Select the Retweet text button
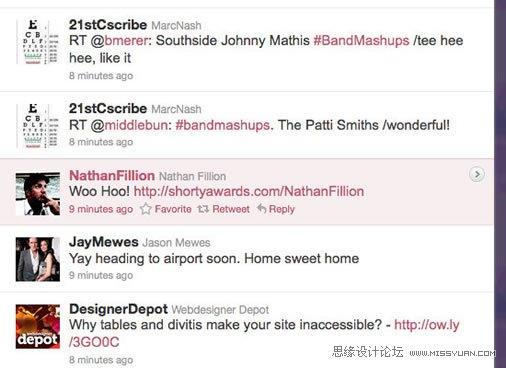506x368 pixels. pos(231,209)
